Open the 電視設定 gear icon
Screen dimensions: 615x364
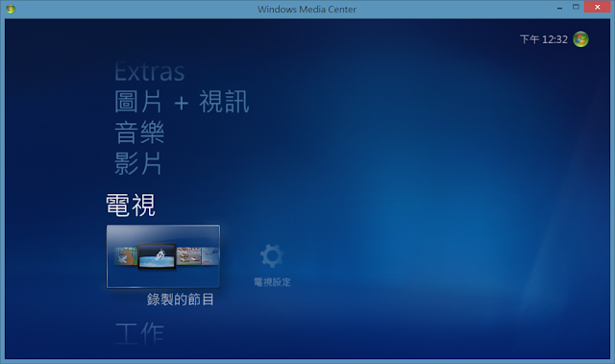click(271, 255)
